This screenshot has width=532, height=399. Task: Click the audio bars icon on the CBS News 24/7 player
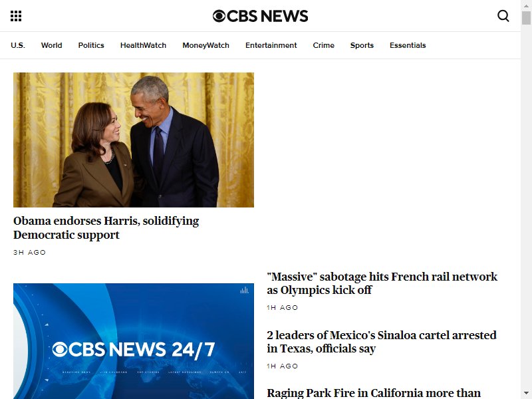click(x=244, y=291)
